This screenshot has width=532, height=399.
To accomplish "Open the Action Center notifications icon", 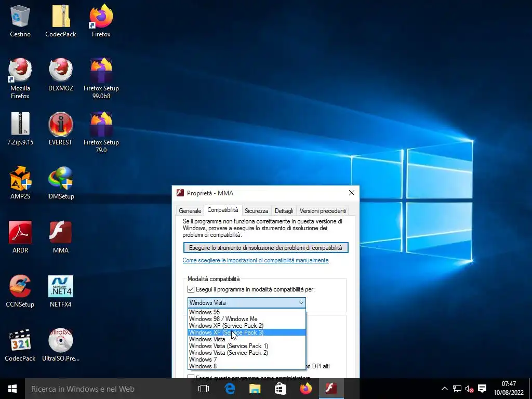I will click(x=482, y=389).
